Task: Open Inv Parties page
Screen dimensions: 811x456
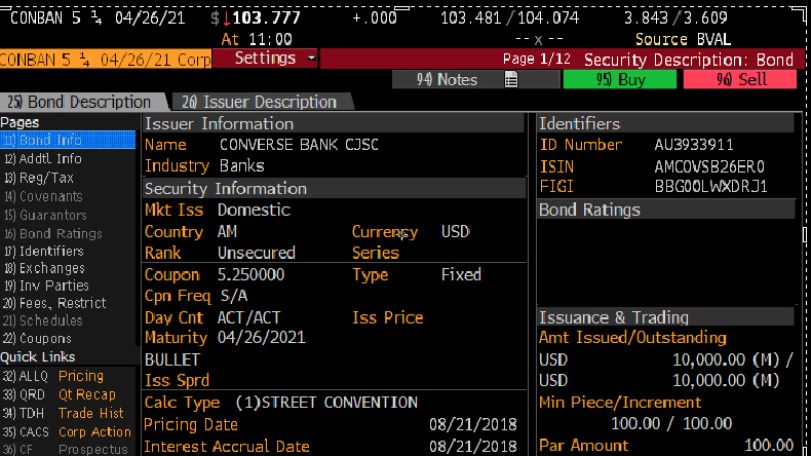Action: coord(46,285)
